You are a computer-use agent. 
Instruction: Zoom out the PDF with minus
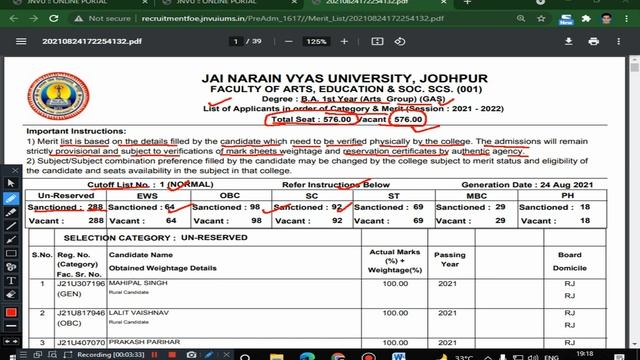pyautogui.click(x=289, y=42)
